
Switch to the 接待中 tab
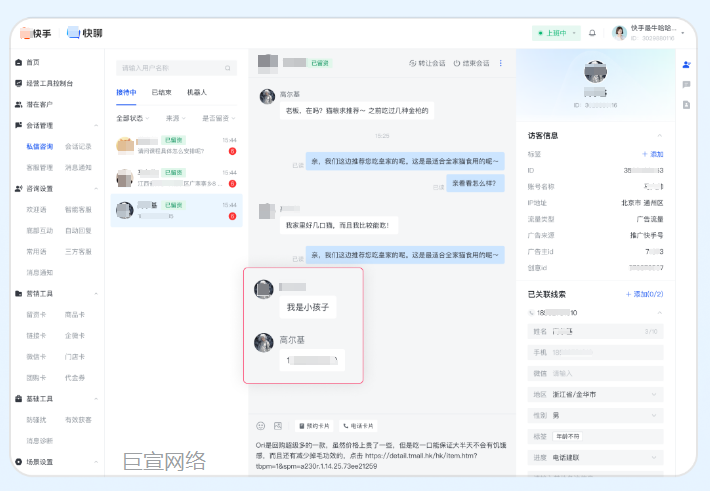tap(126, 92)
